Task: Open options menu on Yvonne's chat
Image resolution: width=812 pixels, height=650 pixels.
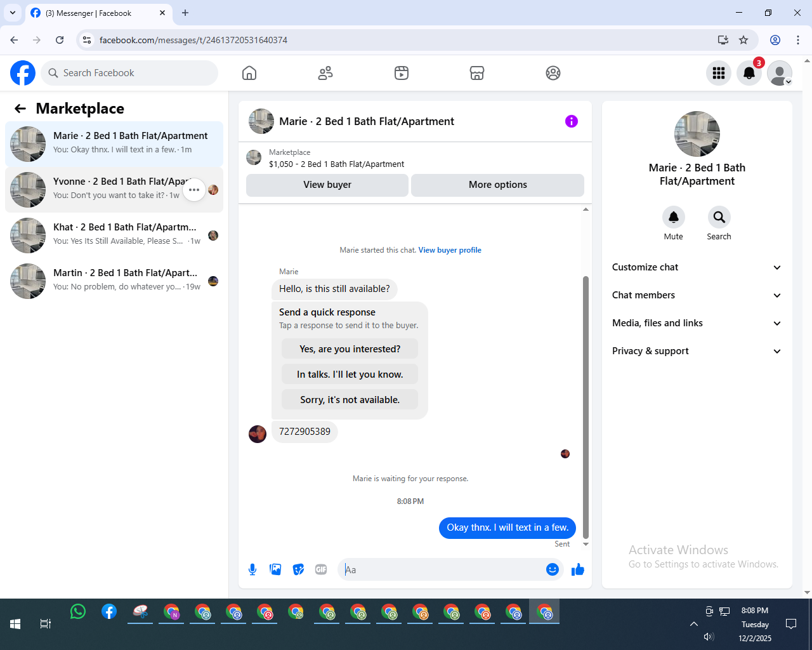Action: (x=194, y=190)
